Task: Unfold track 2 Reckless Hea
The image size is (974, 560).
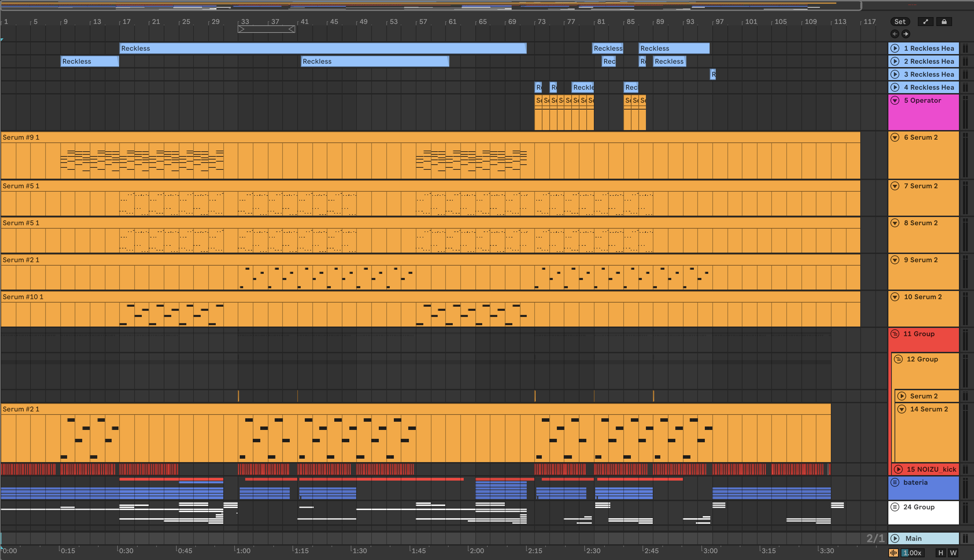Action: click(x=895, y=62)
